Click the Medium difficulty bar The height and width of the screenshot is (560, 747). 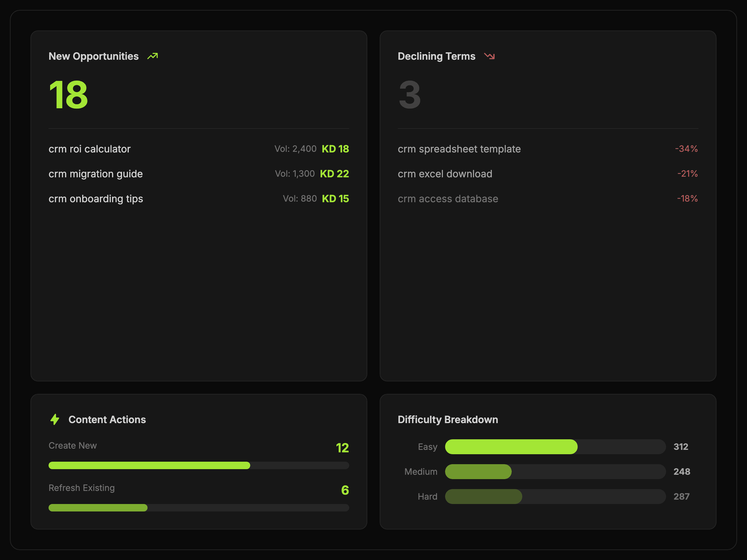coord(555,472)
